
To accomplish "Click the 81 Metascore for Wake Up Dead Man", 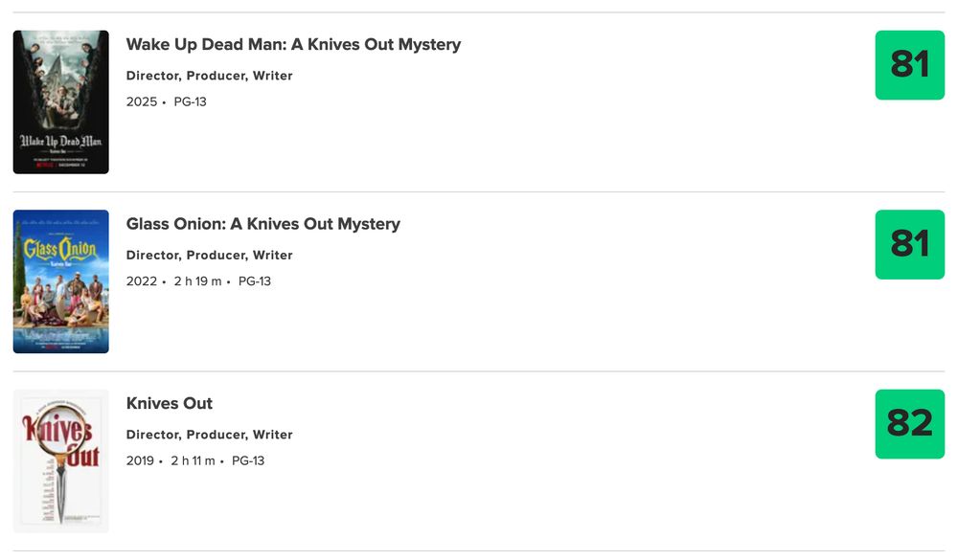I will pyautogui.click(x=908, y=65).
